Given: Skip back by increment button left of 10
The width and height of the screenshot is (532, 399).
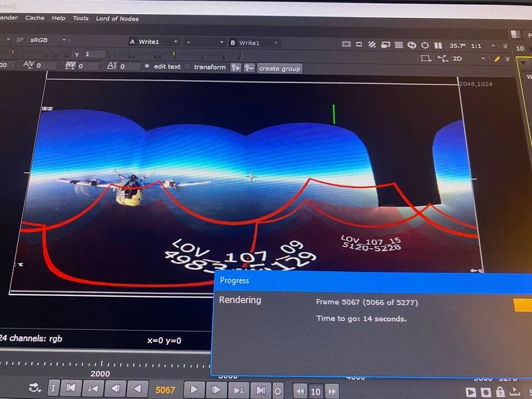Looking at the screenshot, I should [x=300, y=391].
